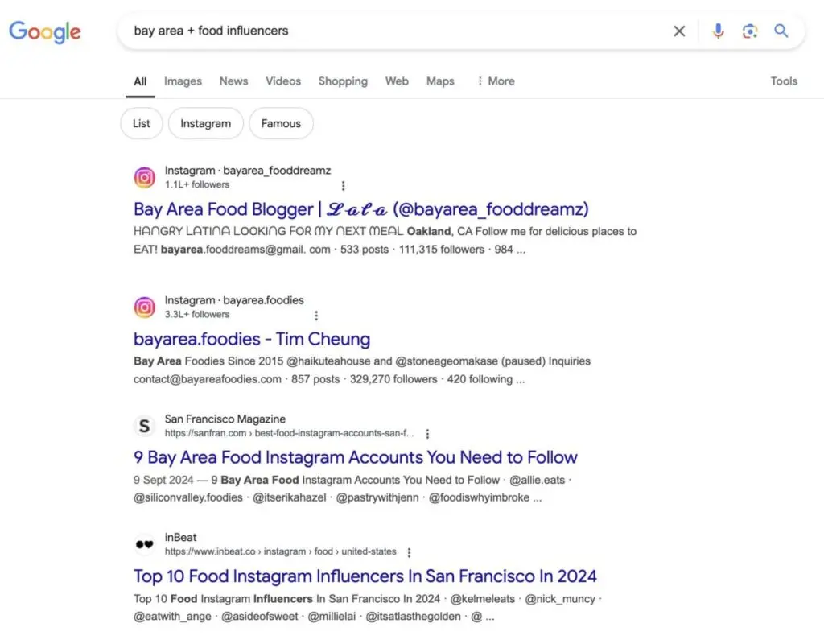The height and width of the screenshot is (644, 824).
Task: Click Instagram favicon of bayarea.foodies result
Action: pyautogui.click(x=145, y=307)
